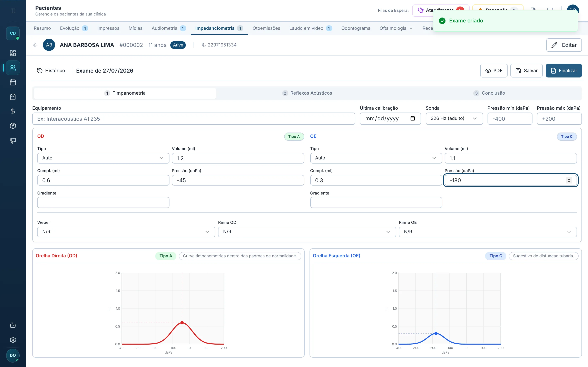This screenshot has height=367, width=588.
Task: Open the robot assistant icon
Action: 13,325
